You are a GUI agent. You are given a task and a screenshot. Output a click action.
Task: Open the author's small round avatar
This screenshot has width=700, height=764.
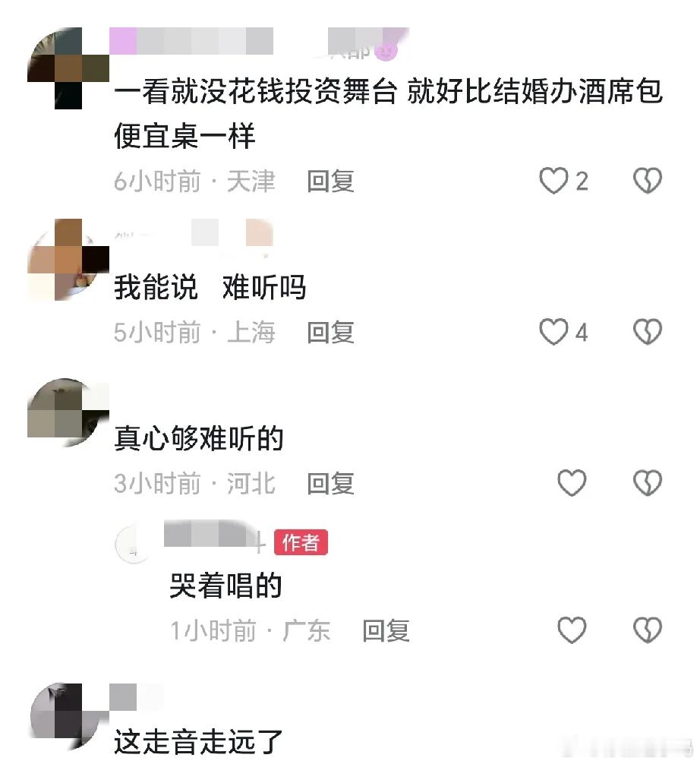pyautogui.click(x=133, y=544)
